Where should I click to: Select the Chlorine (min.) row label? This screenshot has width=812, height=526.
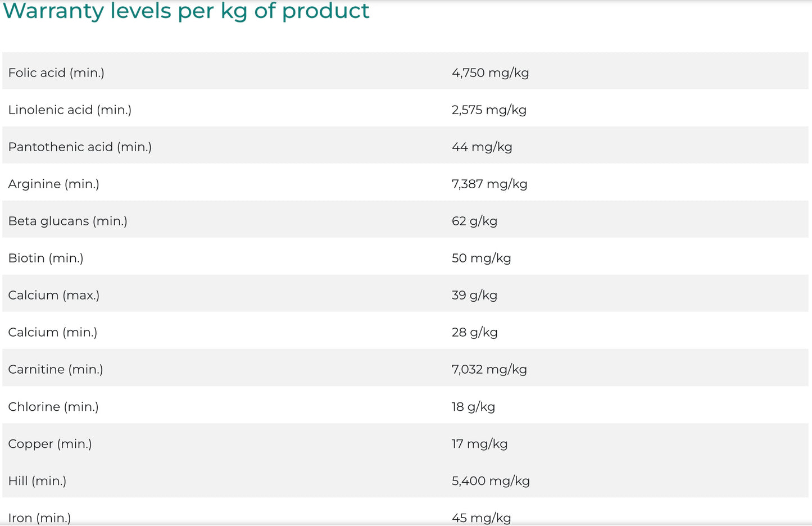(53, 406)
